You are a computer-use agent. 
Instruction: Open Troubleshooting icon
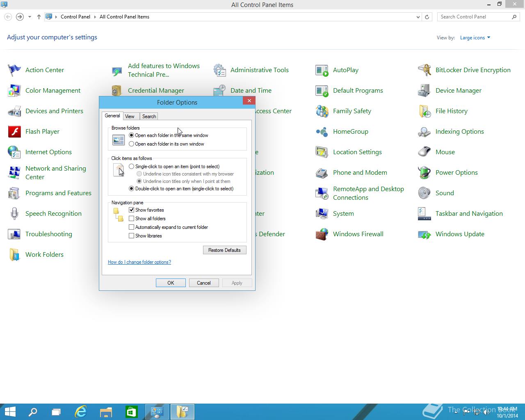pos(14,234)
